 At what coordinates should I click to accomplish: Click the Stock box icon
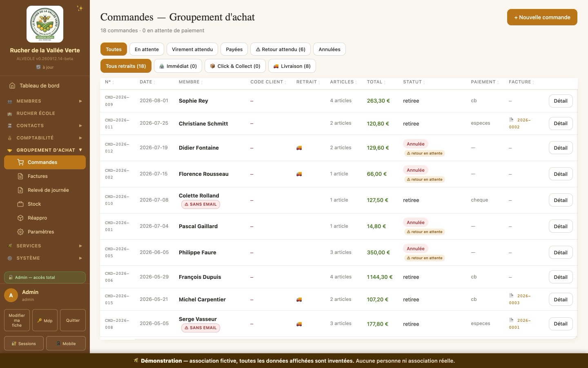pos(20,204)
